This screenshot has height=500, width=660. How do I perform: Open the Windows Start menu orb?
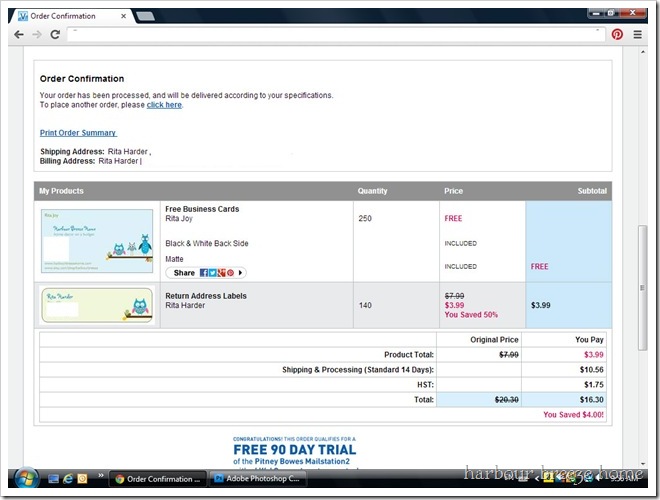click(x=27, y=478)
